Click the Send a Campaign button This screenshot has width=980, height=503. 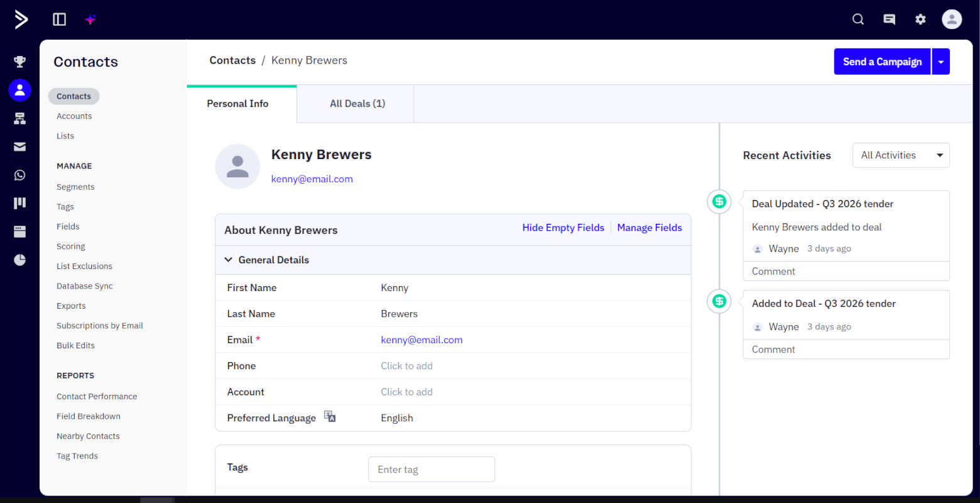click(x=881, y=62)
